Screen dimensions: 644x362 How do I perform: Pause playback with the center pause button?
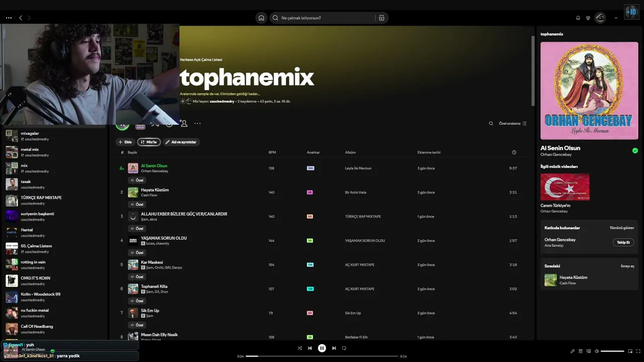pos(322,348)
